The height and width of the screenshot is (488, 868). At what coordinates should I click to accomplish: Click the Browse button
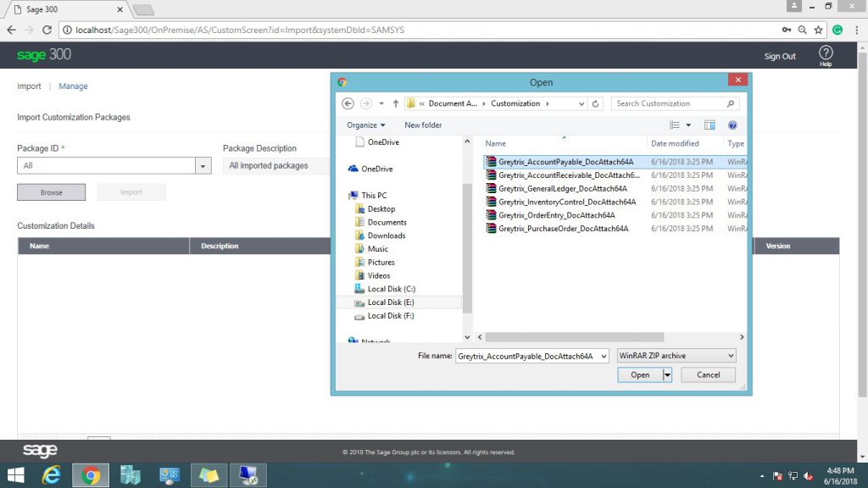tap(51, 192)
